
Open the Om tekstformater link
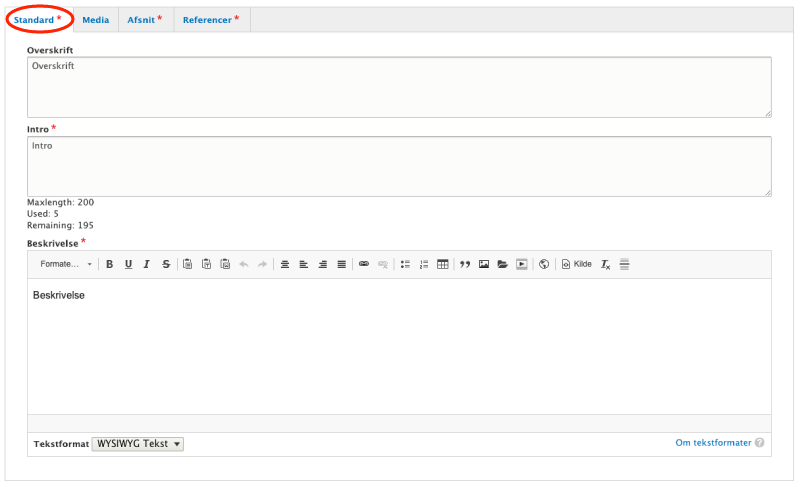pyautogui.click(x=713, y=443)
